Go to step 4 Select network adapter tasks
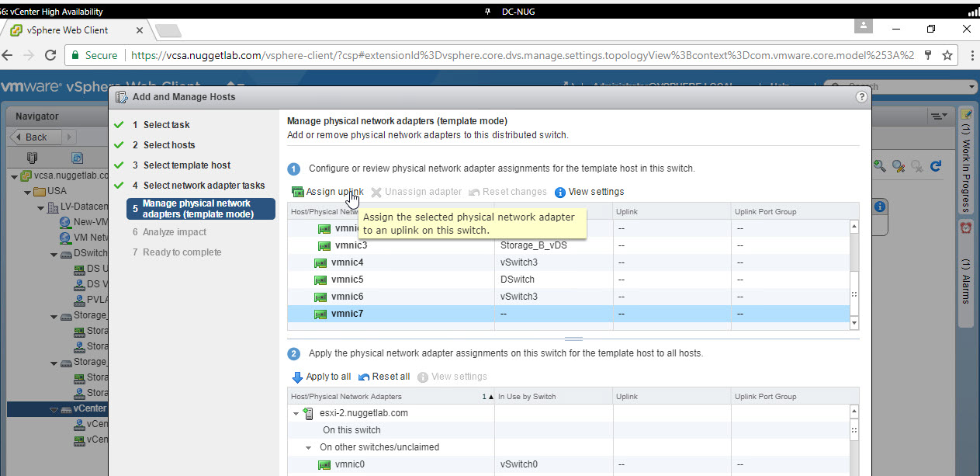The height and width of the screenshot is (476, 980). (203, 186)
